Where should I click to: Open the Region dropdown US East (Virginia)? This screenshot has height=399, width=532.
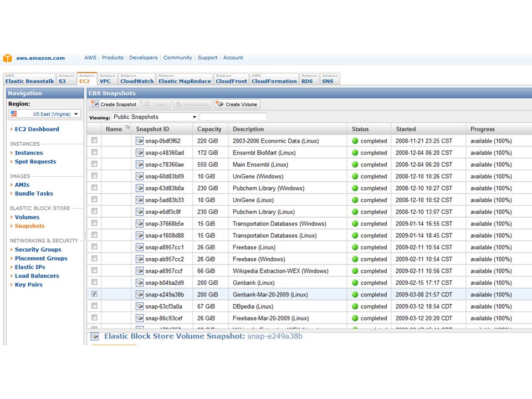point(45,114)
